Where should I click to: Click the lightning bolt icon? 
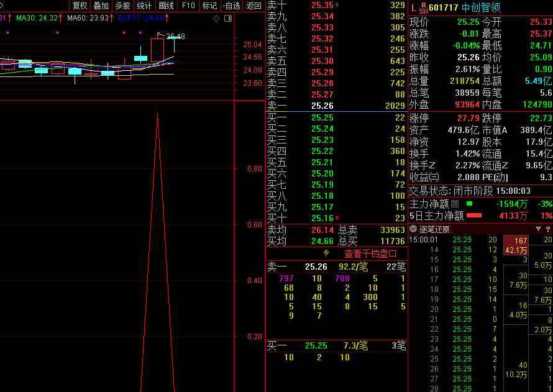click(326, 253)
